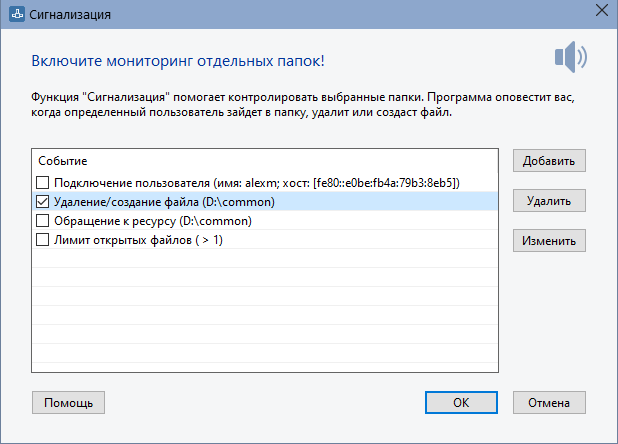Image resolution: width=618 pixels, height=444 pixels.
Task: Confirm with the OK button
Action: 461,403
